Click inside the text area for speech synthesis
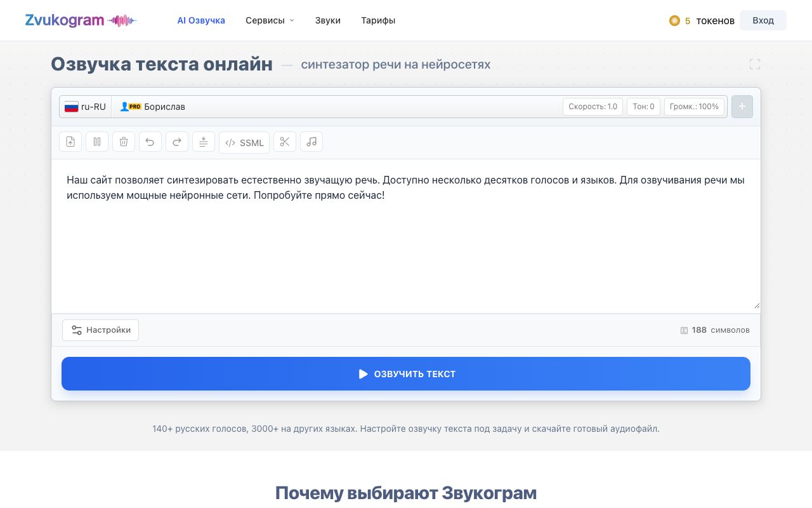812x508 pixels. (406, 236)
